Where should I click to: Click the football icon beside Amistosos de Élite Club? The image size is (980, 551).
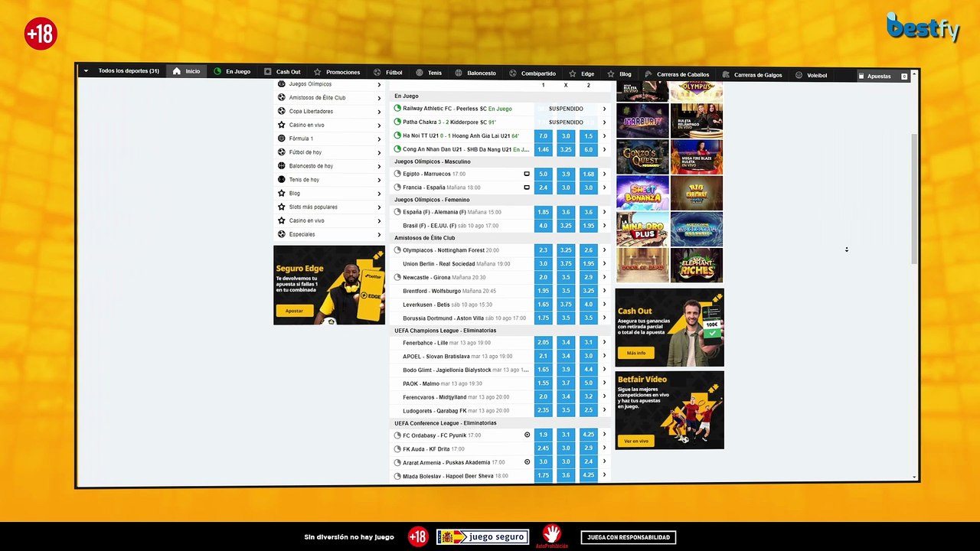pyautogui.click(x=282, y=98)
